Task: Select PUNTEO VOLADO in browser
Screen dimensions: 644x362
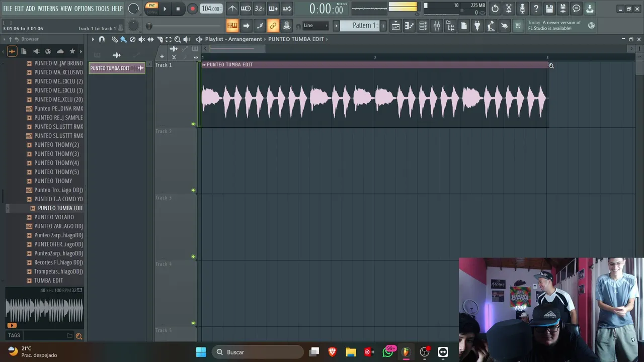Action: point(54,217)
